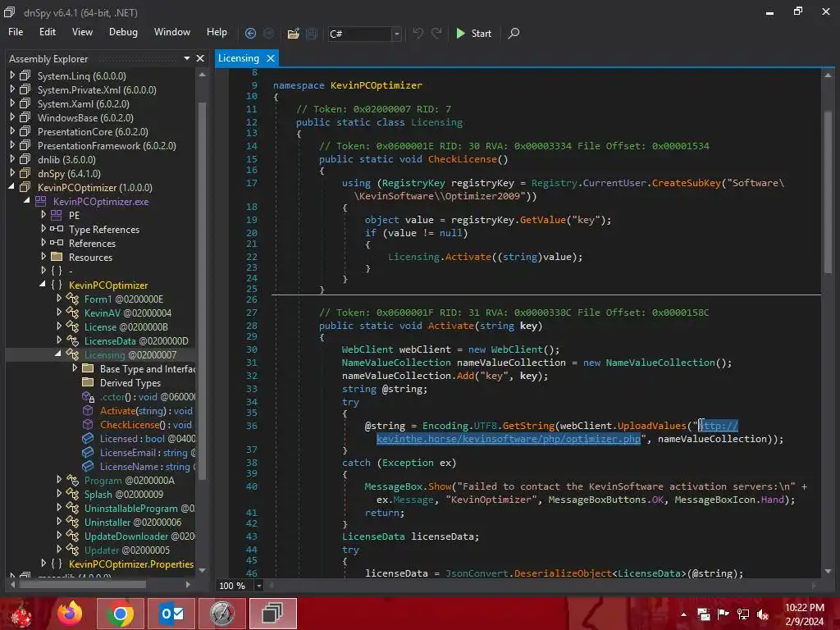Click the LicenseName field icon
The width and height of the screenshot is (840, 630).
(x=88, y=467)
